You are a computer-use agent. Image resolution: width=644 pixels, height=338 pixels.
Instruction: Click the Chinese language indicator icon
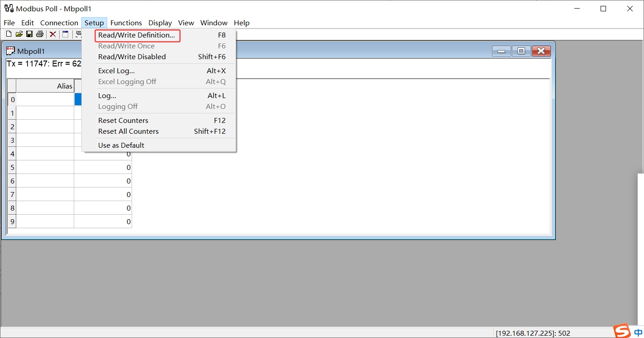(x=638, y=332)
